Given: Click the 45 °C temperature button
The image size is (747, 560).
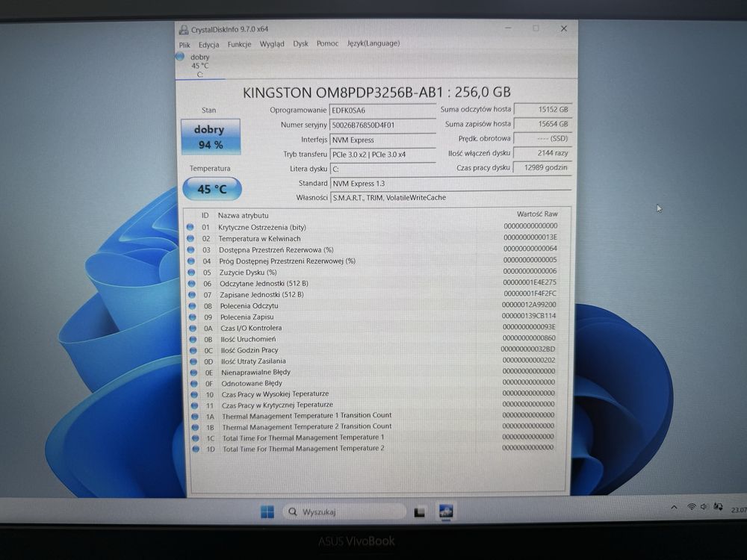Looking at the screenshot, I should point(212,189).
